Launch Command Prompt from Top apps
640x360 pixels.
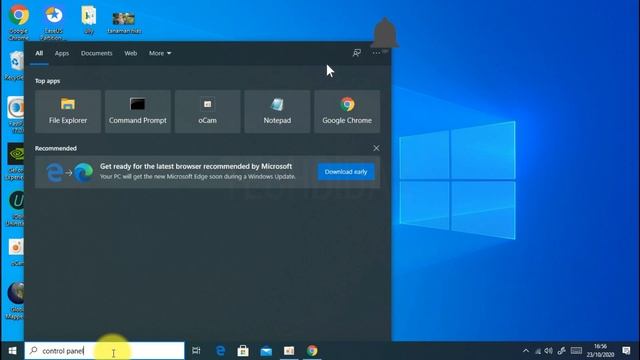(138, 111)
